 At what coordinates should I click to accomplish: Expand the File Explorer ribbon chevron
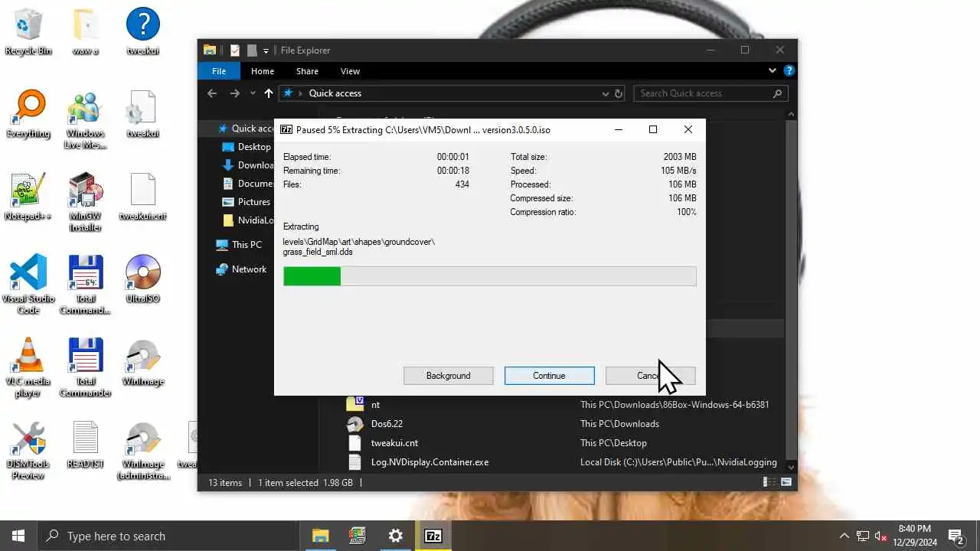(772, 70)
